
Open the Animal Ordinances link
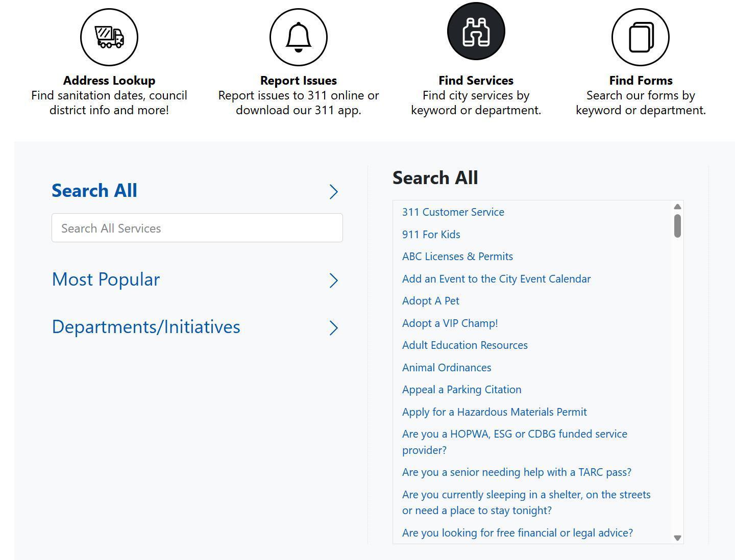pyautogui.click(x=447, y=368)
